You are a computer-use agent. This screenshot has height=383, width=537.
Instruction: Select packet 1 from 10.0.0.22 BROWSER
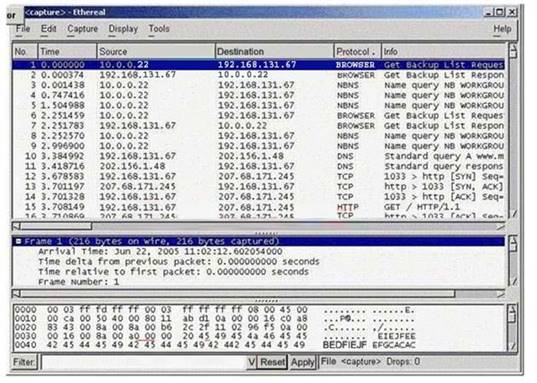pyautogui.click(x=259, y=65)
